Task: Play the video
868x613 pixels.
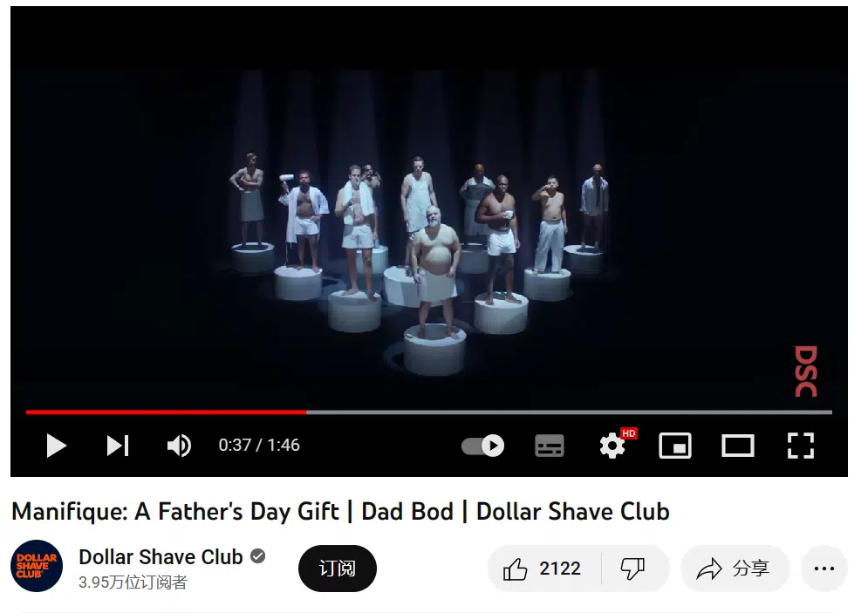Action: [56, 446]
